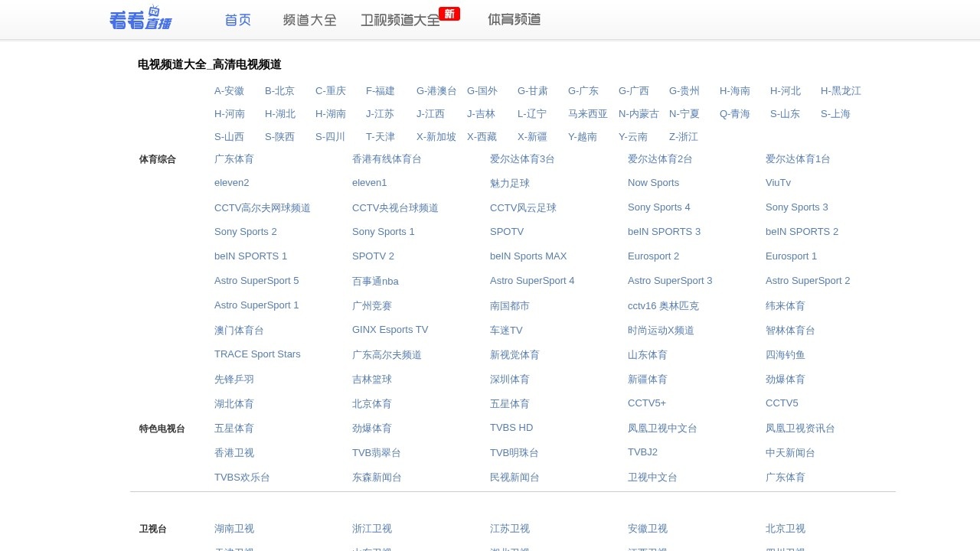Open the 首页 navigation tab
This screenshot has width=980, height=551.
tap(238, 20)
